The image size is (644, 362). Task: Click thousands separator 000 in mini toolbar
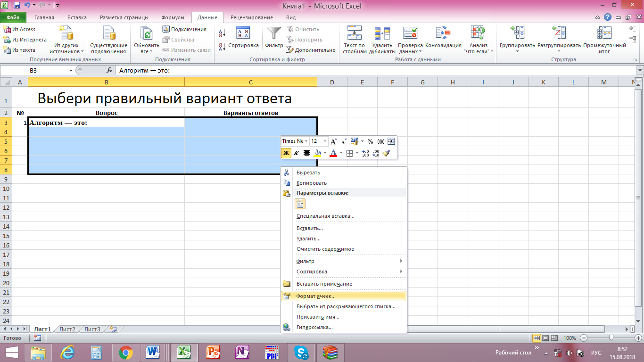380,141
